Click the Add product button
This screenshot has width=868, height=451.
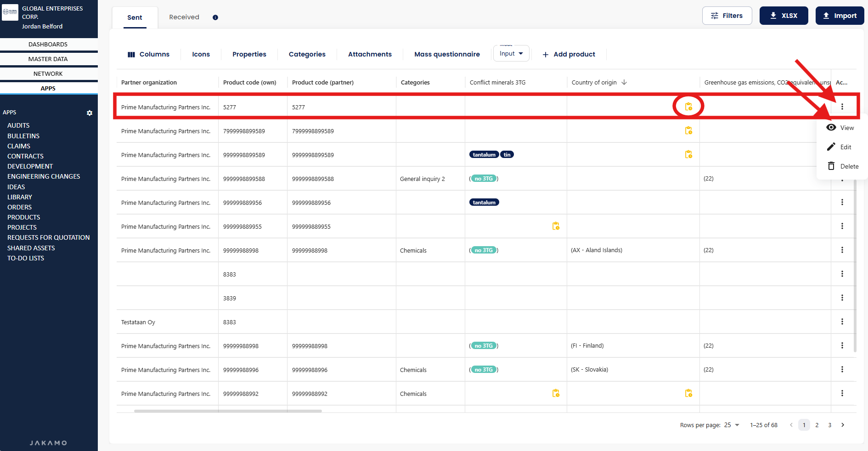click(x=569, y=54)
